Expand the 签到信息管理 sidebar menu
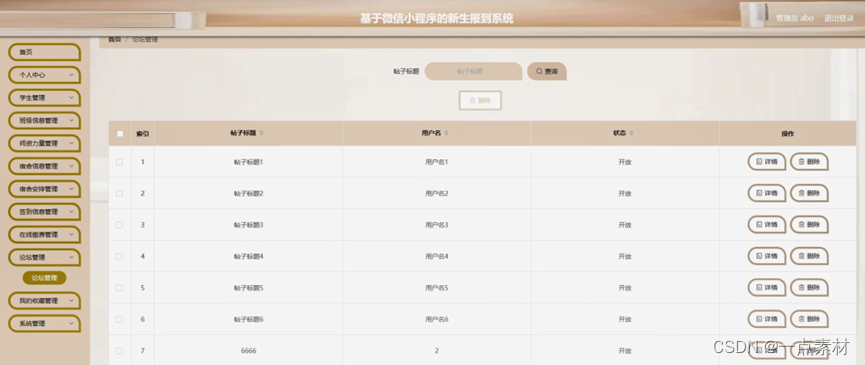This screenshot has height=365, width=865. 44,212
